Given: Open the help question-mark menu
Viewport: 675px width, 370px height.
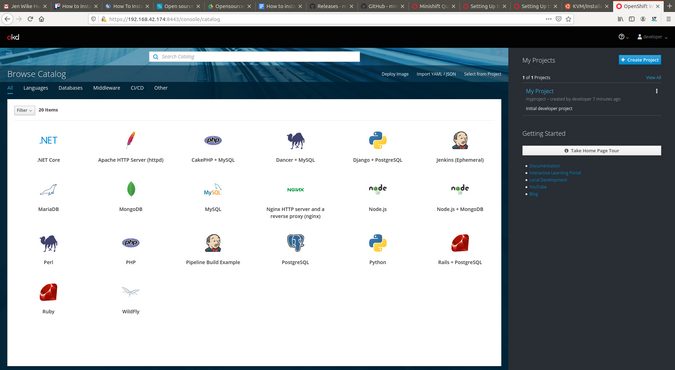Looking at the screenshot, I should pyautogui.click(x=623, y=37).
